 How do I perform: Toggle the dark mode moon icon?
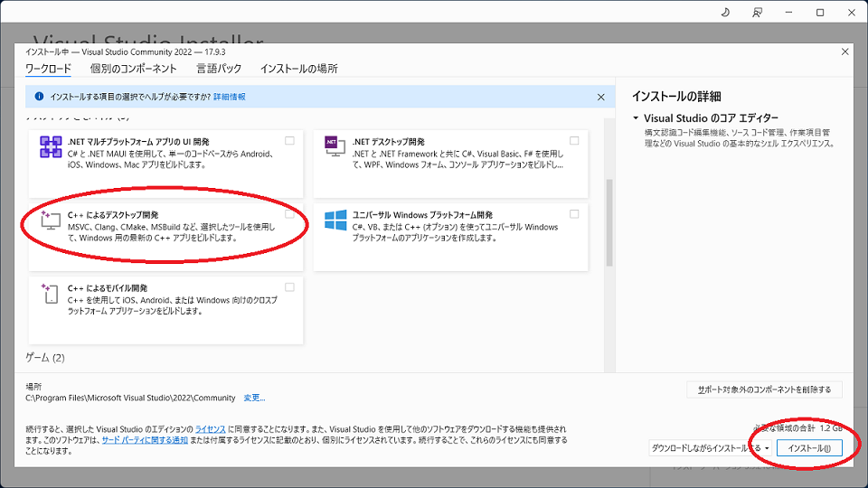[725, 12]
